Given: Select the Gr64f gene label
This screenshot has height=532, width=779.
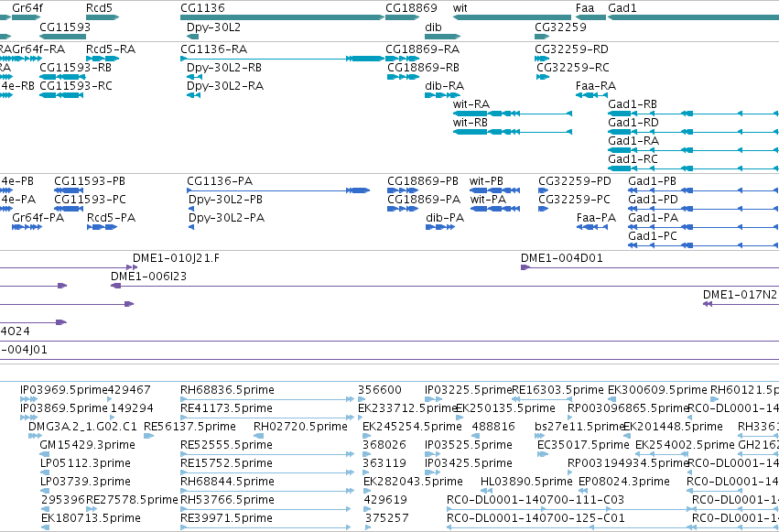Looking at the screenshot, I should (27, 8).
